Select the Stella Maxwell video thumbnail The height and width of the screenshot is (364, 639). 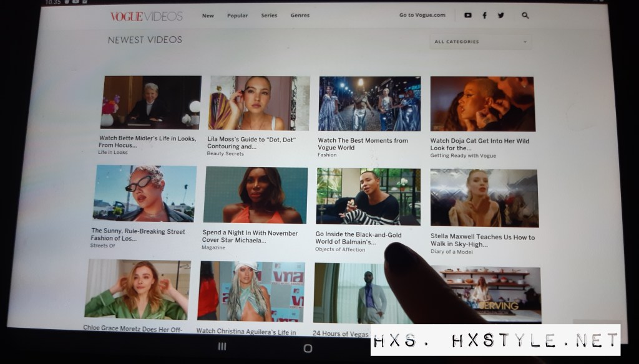point(484,198)
